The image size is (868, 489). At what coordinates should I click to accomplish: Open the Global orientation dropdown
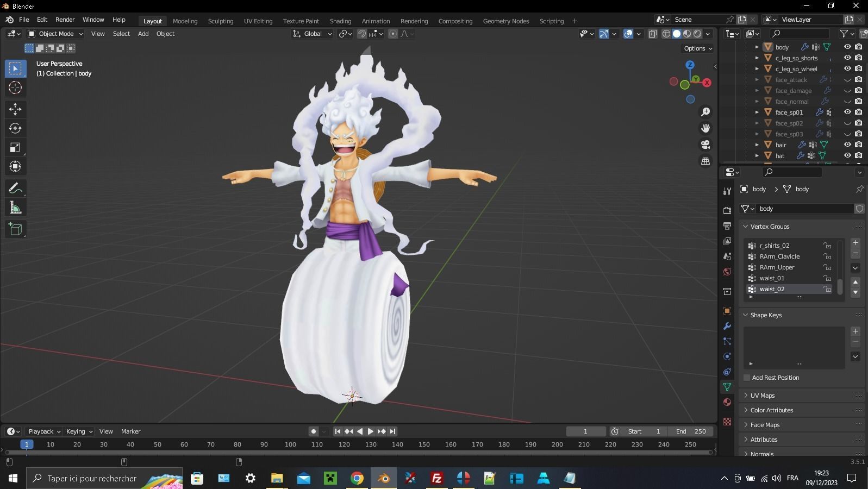[x=313, y=34]
